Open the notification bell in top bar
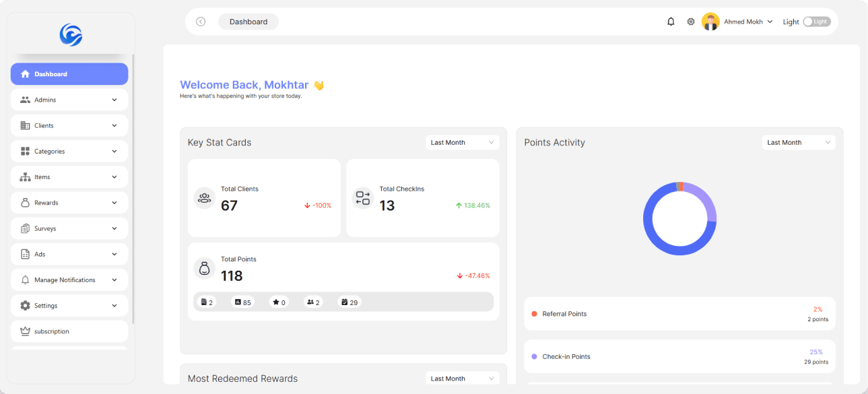This screenshot has height=394, width=868. pyautogui.click(x=671, y=21)
